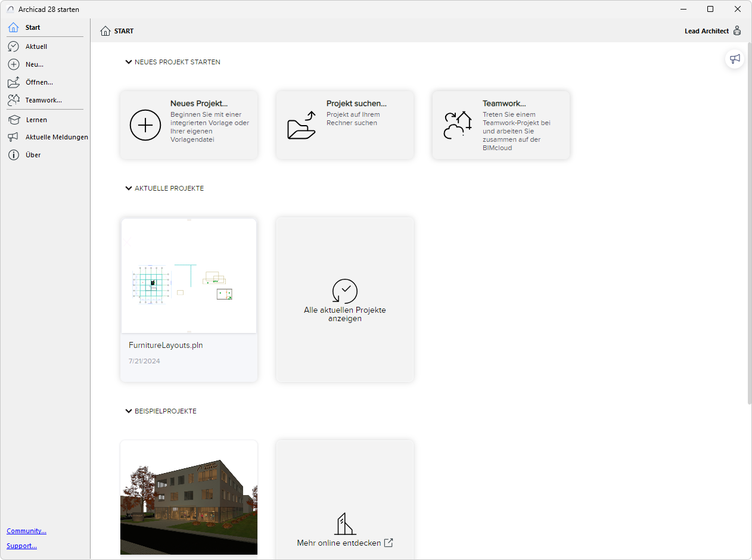Click the large plus icon for Neues Projekt
This screenshot has width=752, height=560.
[x=145, y=125]
